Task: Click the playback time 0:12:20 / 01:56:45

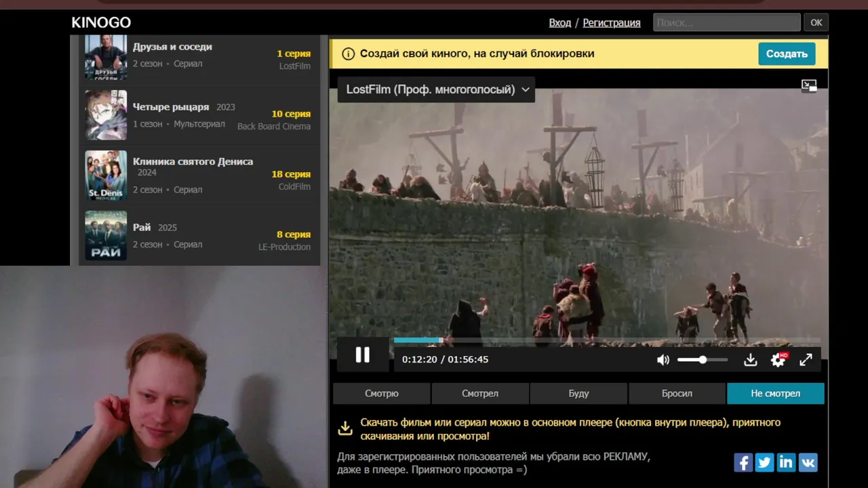Action: click(445, 359)
